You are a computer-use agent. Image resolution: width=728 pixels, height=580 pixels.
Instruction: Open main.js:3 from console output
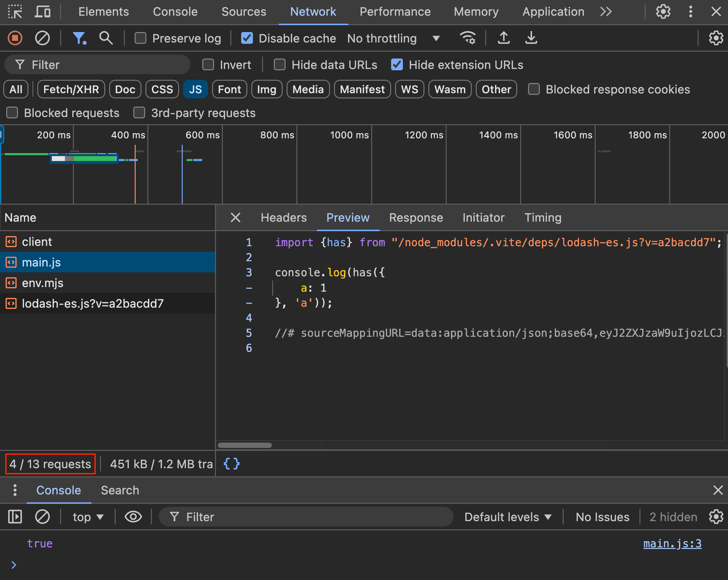pyautogui.click(x=672, y=543)
